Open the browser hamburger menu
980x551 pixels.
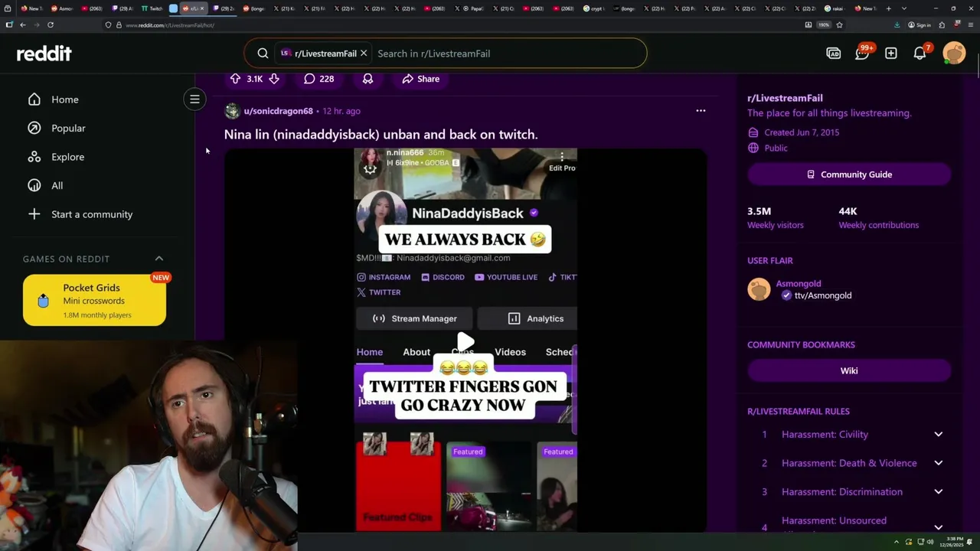point(972,24)
